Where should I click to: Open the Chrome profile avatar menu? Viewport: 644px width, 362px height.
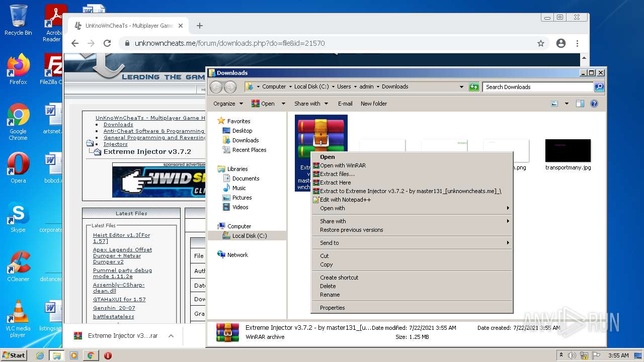561,43
